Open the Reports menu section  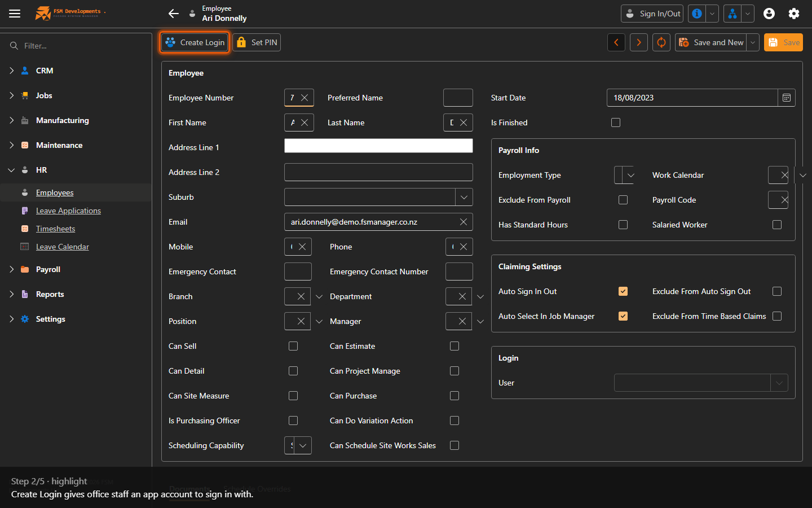tap(50, 294)
